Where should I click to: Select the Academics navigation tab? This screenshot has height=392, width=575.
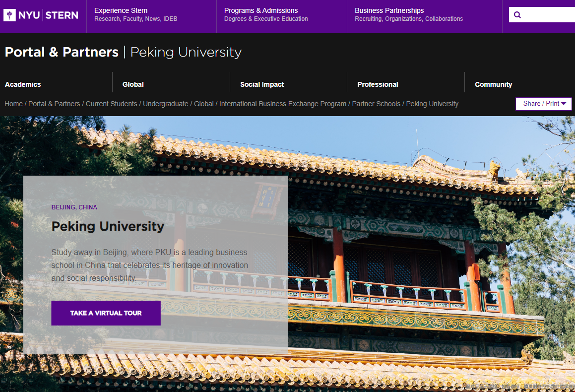tap(23, 84)
